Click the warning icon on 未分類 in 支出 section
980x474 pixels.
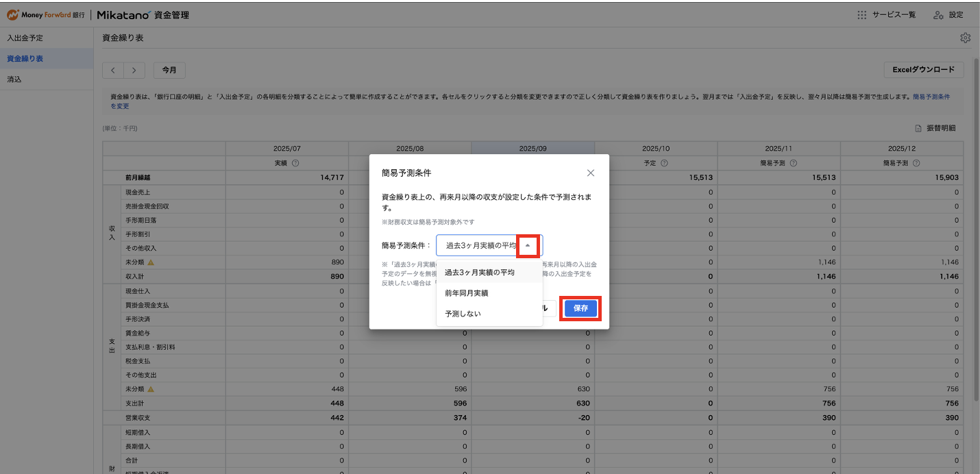tap(151, 389)
